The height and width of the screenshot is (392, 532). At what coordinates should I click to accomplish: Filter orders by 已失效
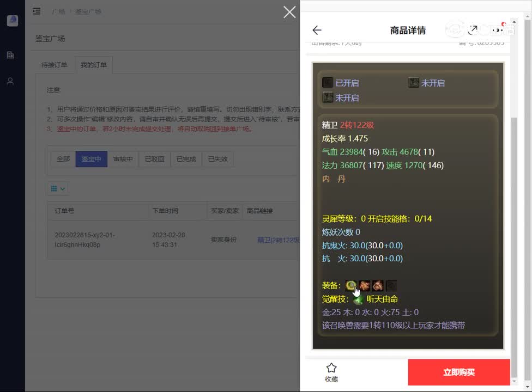[x=217, y=159]
